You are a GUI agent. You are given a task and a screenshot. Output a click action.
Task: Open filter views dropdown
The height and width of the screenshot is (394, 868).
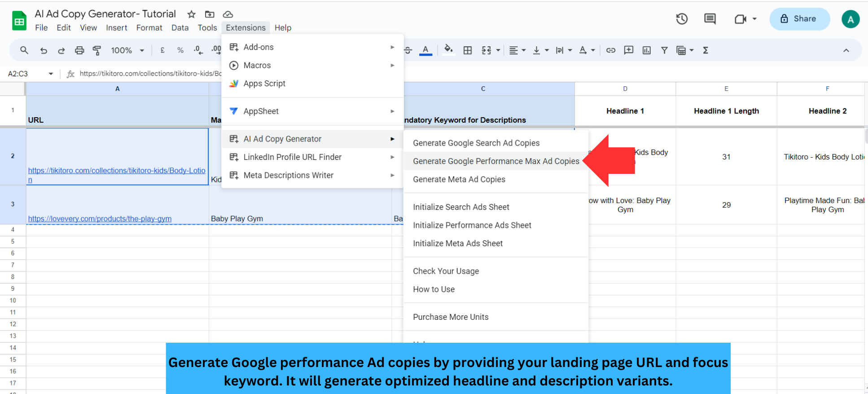pyautogui.click(x=685, y=50)
